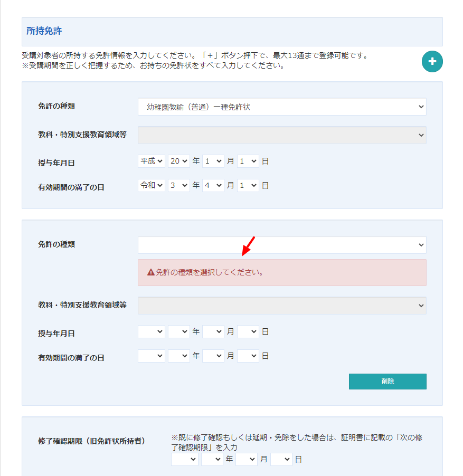Expand disabled 教科 dropdown in first license
The height and width of the screenshot is (476, 463).
point(281,135)
